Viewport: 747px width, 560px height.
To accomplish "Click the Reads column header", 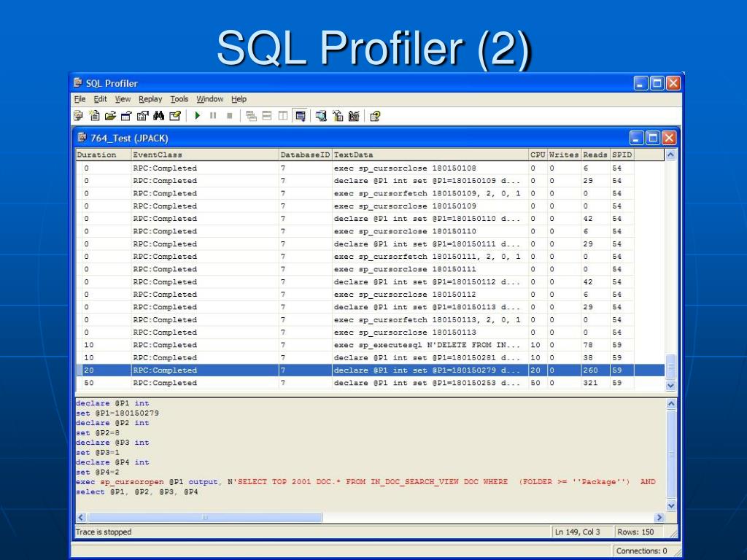I will (x=595, y=155).
